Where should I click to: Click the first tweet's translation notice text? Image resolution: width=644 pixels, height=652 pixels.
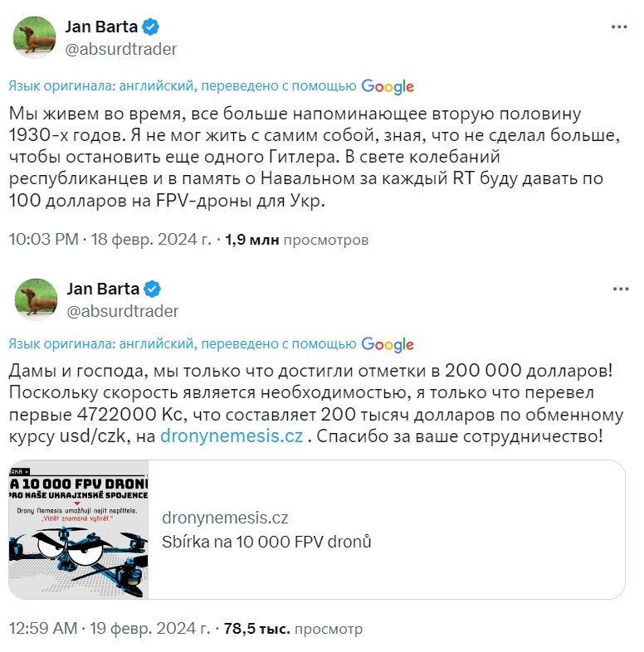(x=183, y=86)
